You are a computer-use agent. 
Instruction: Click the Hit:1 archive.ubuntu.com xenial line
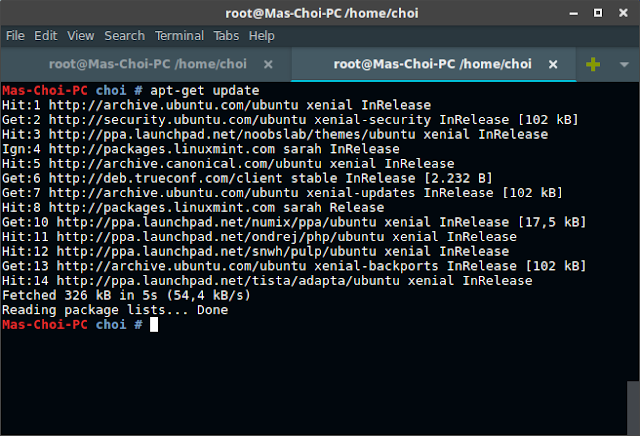pyautogui.click(x=216, y=105)
